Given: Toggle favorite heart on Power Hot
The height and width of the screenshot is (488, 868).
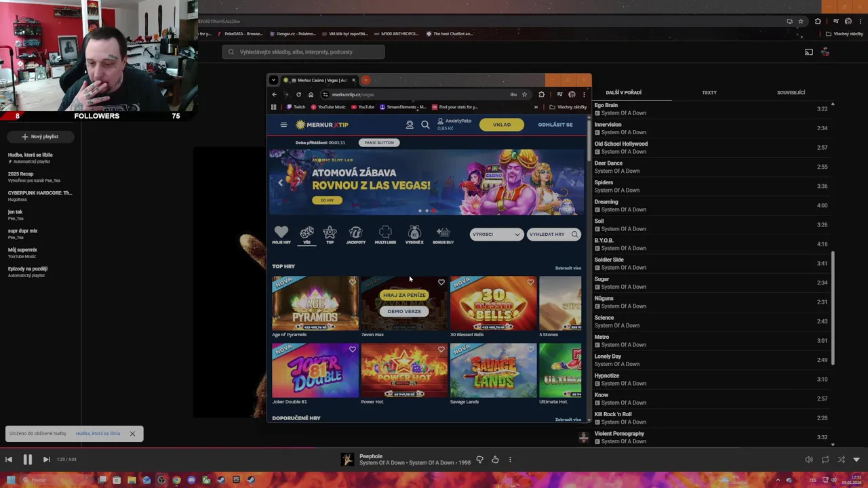Looking at the screenshot, I should click(441, 349).
